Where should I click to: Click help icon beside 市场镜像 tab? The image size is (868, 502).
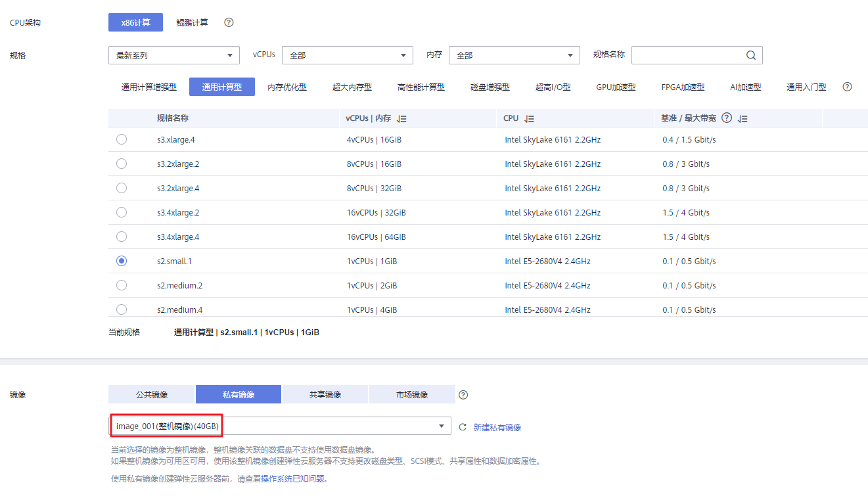(463, 395)
